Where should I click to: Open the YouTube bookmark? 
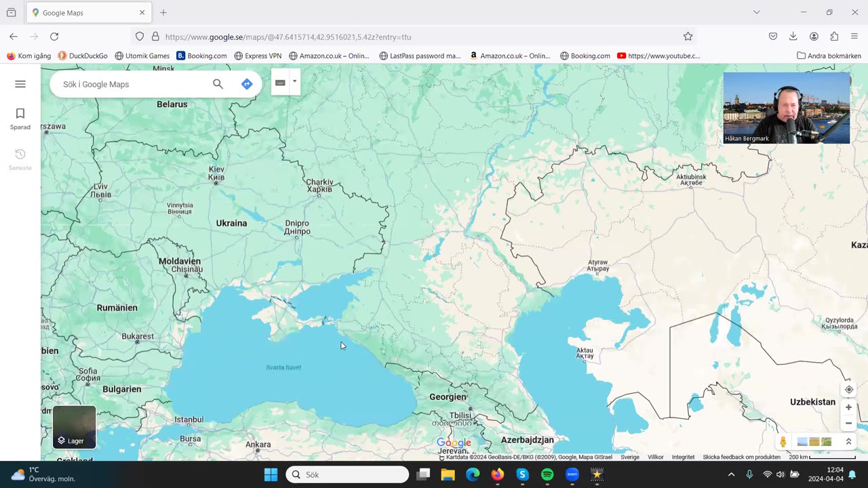tap(658, 56)
